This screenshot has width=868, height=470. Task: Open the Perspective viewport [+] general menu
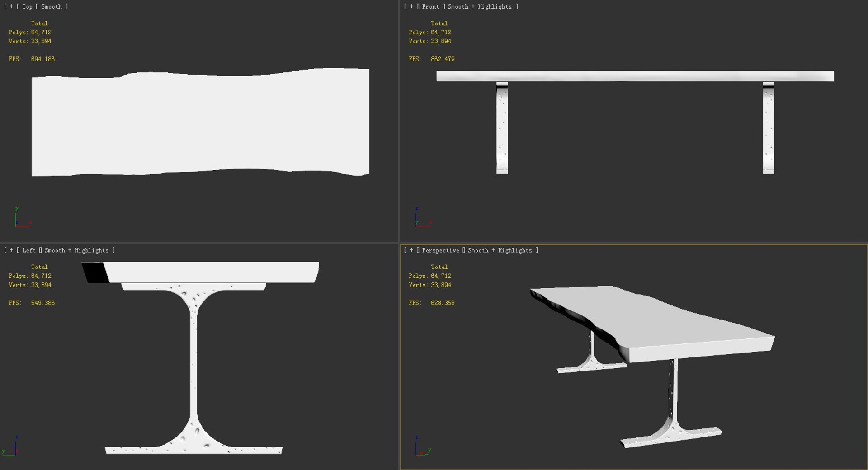tap(411, 250)
